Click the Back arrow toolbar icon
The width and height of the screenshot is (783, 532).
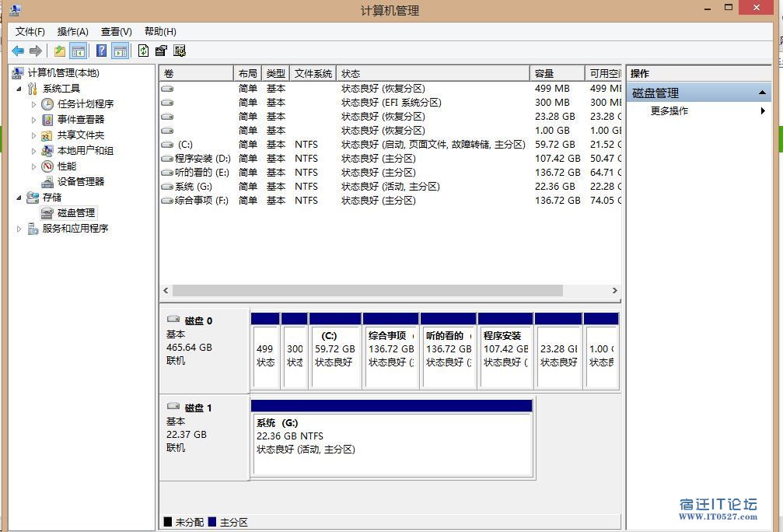tap(18, 51)
